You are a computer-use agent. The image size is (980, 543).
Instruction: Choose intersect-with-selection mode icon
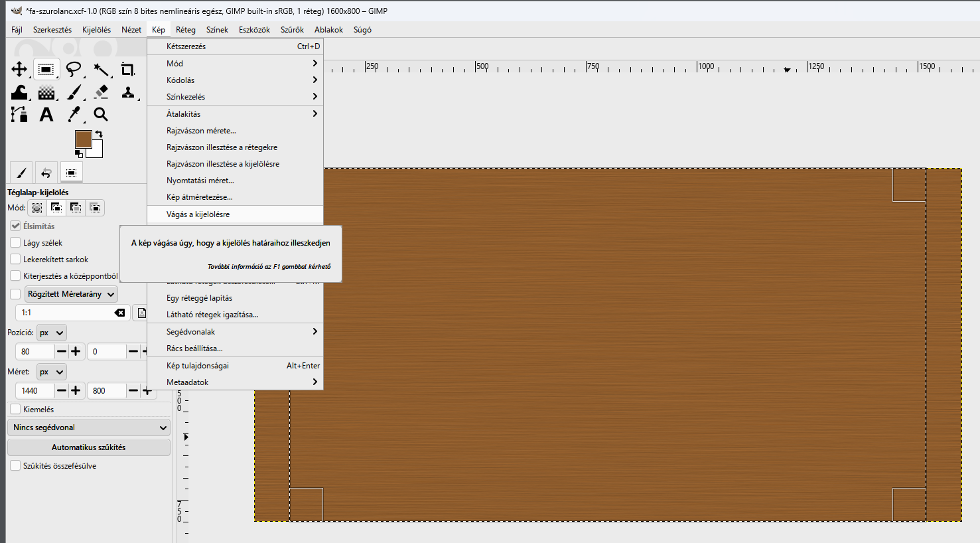coord(96,208)
